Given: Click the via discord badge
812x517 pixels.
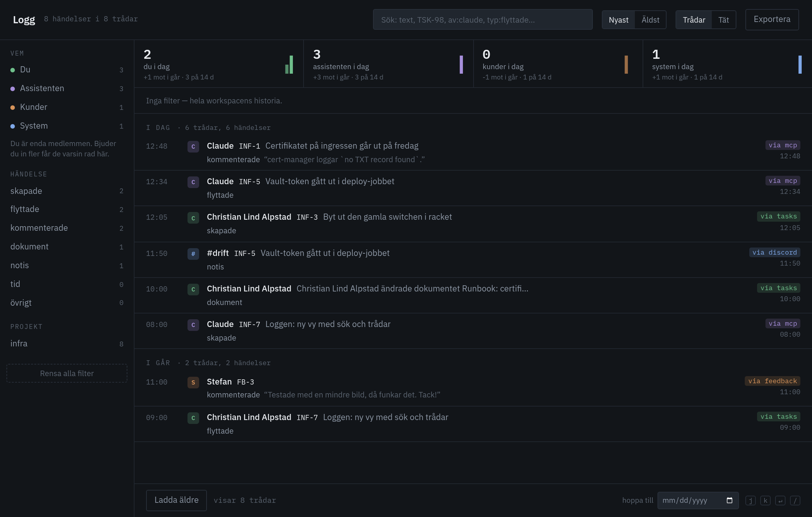Looking at the screenshot, I should [x=775, y=252].
